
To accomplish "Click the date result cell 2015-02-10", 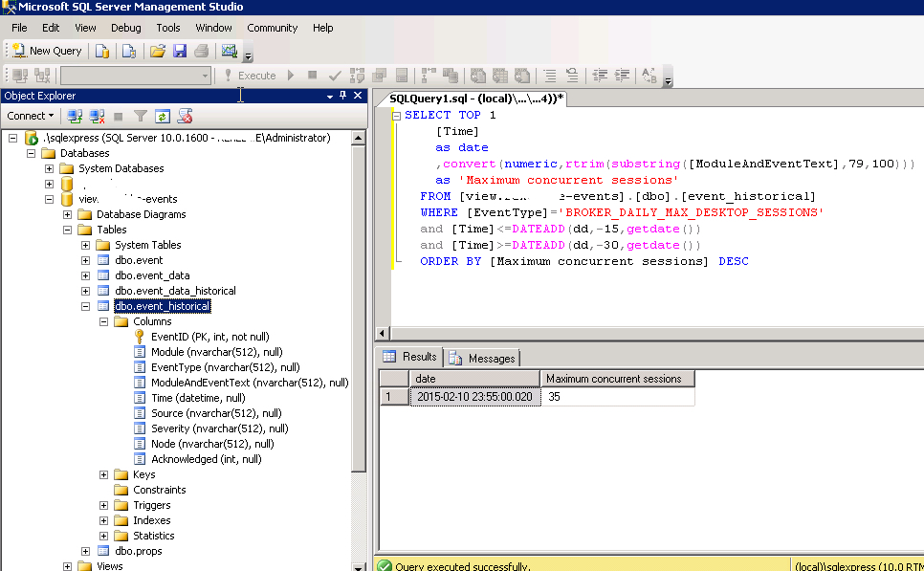I will pos(475,397).
